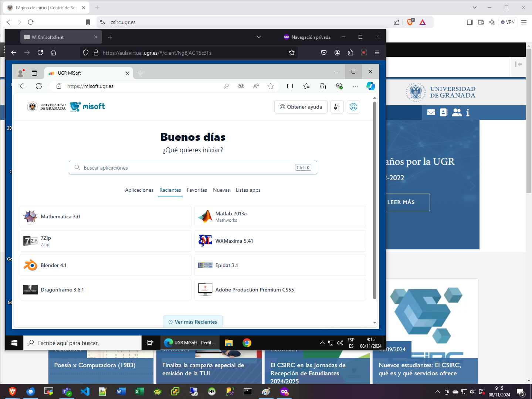Launch Matlab 2013a app card
Image resolution: width=532 pixels, height=399 pixels.
tap(280, 216)
